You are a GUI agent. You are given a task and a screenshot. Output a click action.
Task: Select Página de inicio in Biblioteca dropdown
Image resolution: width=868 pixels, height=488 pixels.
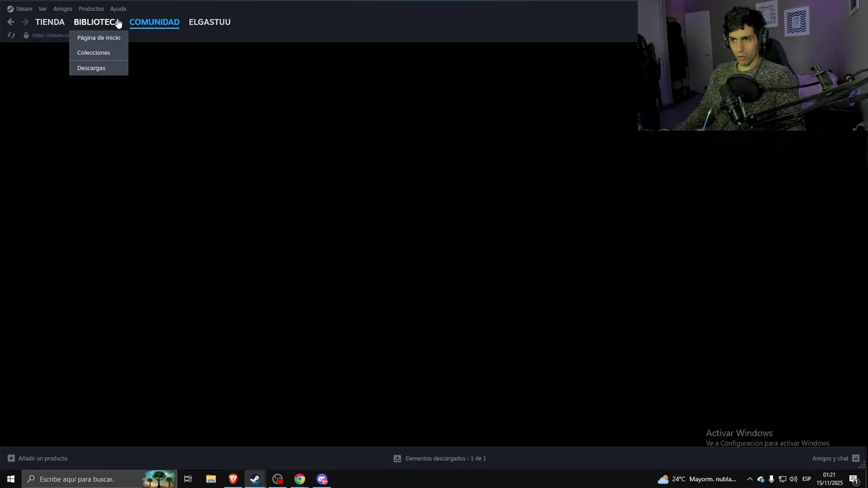(x=98, y=37)
